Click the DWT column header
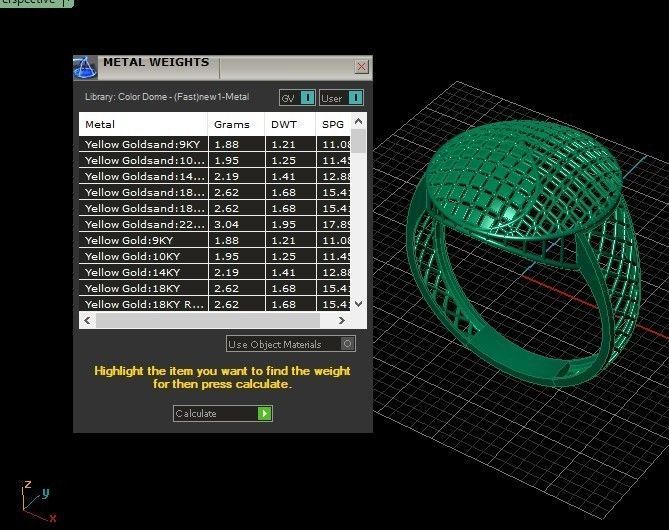This screenshot has height=530, width=669. [290, 125]
